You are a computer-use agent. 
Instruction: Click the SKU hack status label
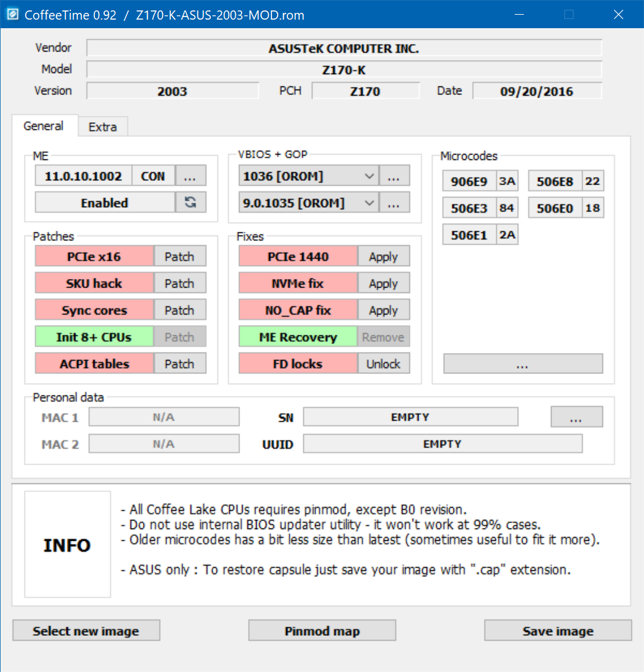pos(94,283)
